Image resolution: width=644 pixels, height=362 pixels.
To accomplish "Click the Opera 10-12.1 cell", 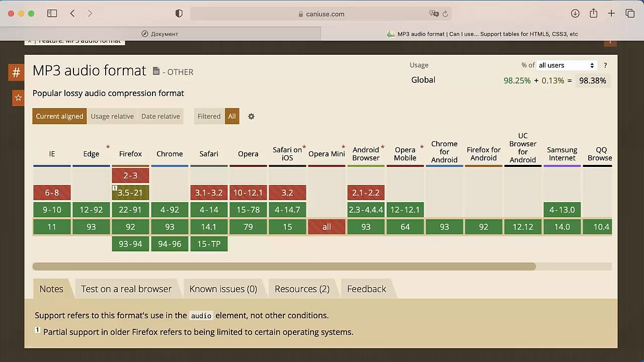I will pyautogui.click(x=248, y=193).
